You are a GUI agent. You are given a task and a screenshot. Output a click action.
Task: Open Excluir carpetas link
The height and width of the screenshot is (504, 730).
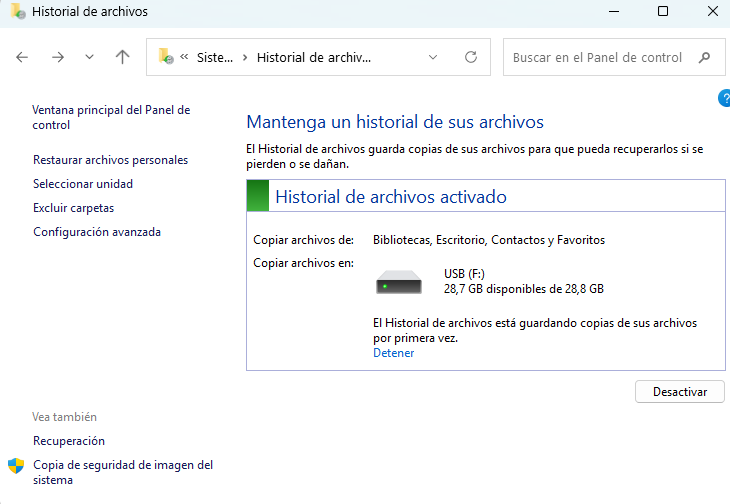pos(74,208)
